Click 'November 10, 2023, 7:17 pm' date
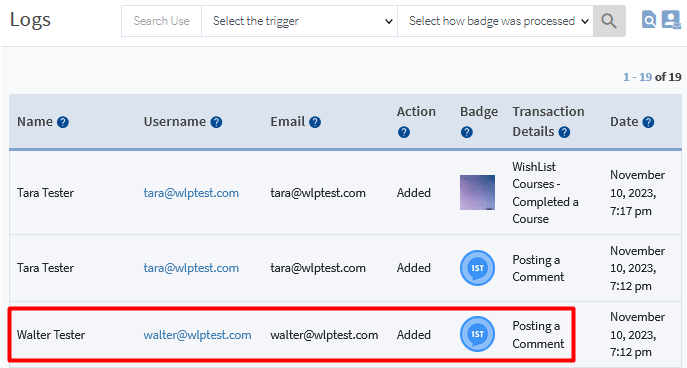687x368 pixels. [637, 193]
